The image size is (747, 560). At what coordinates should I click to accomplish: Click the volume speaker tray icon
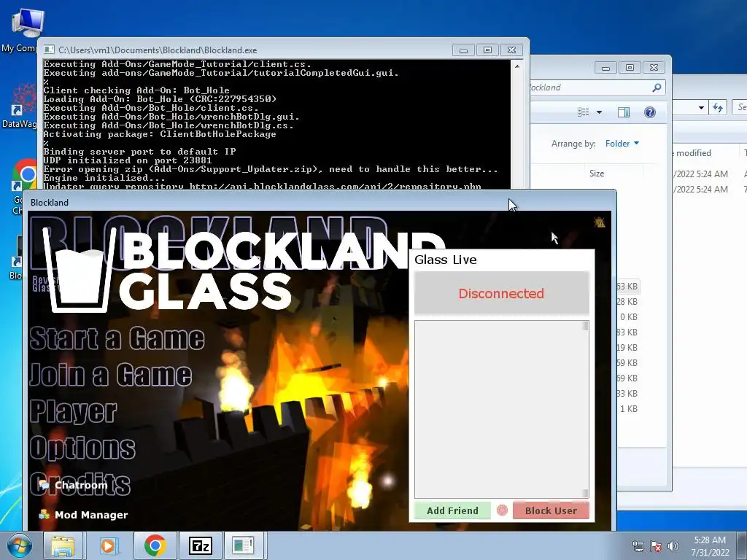pos(673,546)
